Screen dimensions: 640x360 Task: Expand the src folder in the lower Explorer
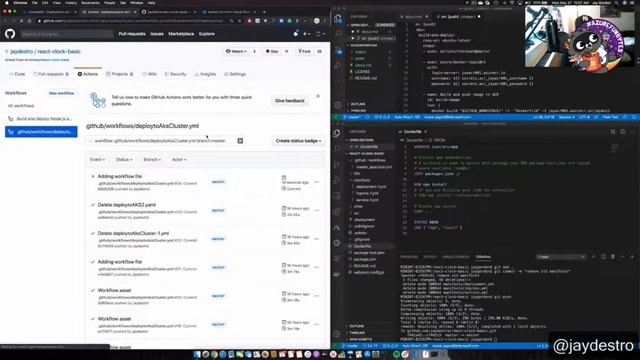[356, 213]
